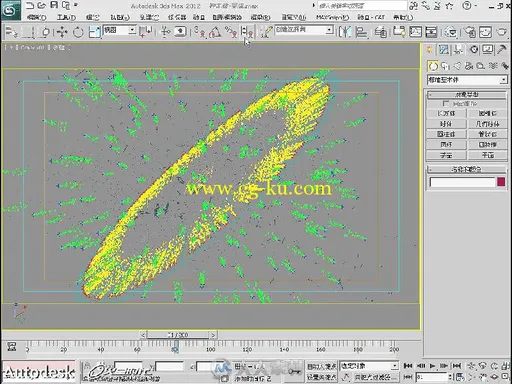Click the Teapot (茶壶) primitive button
The height and width of the screenshot is (384, 512).
click(x=446, y=155)
